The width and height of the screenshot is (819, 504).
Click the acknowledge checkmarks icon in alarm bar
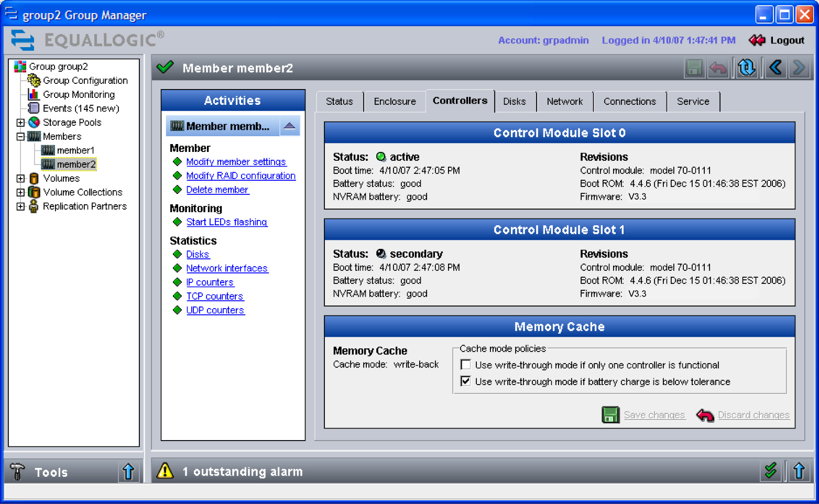tap(771, 471)
